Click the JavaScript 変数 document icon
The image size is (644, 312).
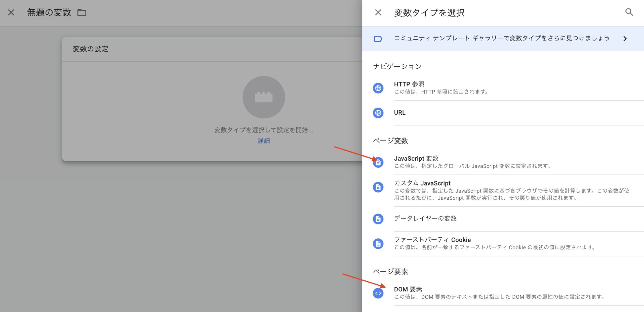pyautogui.click(x=378, y=162)
